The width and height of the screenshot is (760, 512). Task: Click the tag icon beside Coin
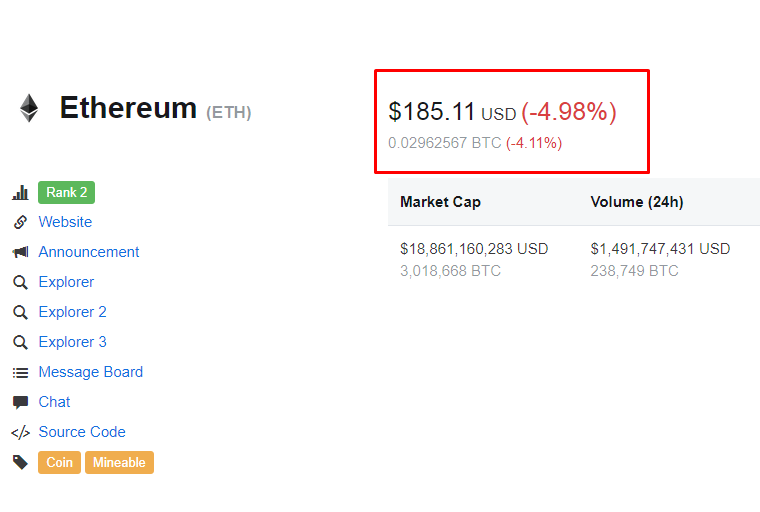20,463
